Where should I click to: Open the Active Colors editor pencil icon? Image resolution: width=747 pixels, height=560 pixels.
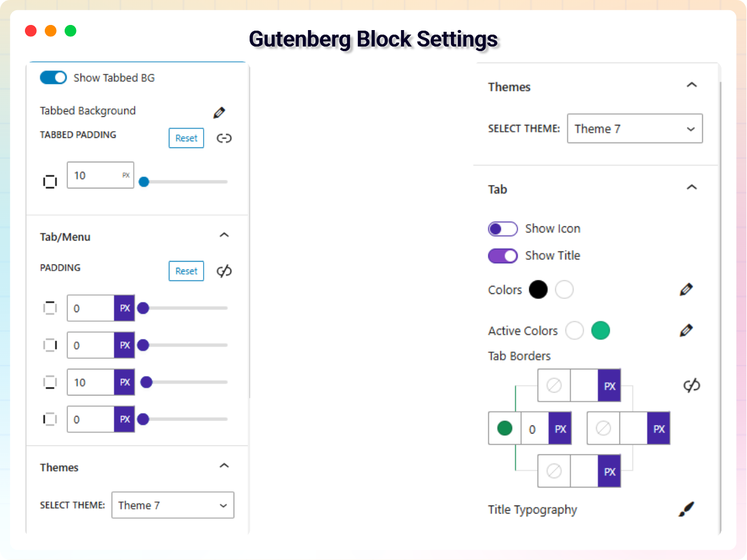(x=685, y=330)
